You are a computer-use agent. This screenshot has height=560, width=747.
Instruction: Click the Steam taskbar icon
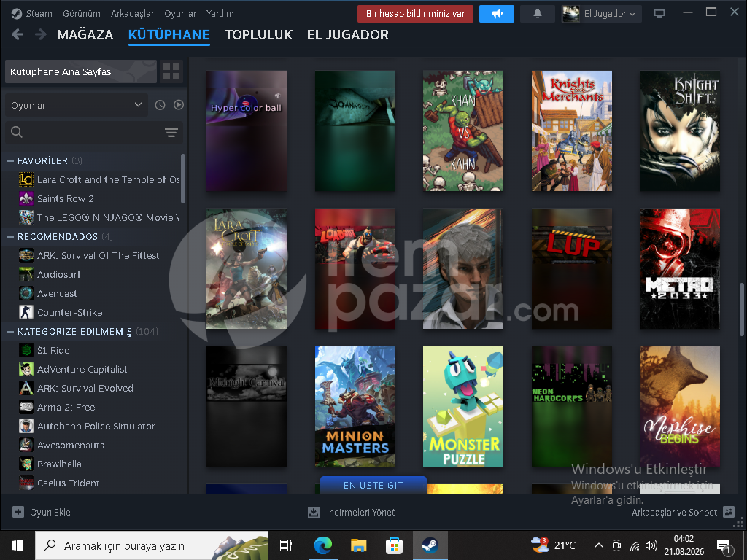coord(430,545)
